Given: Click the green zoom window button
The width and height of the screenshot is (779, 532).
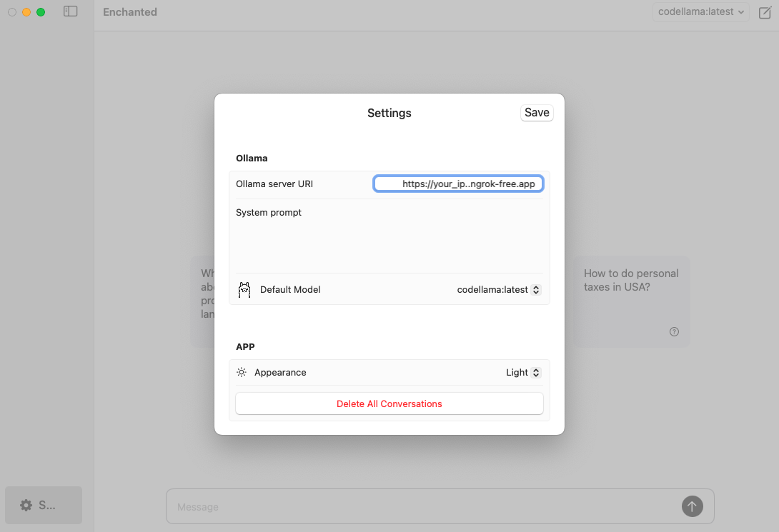Looking at the screenshot, I should click(41, 12).
